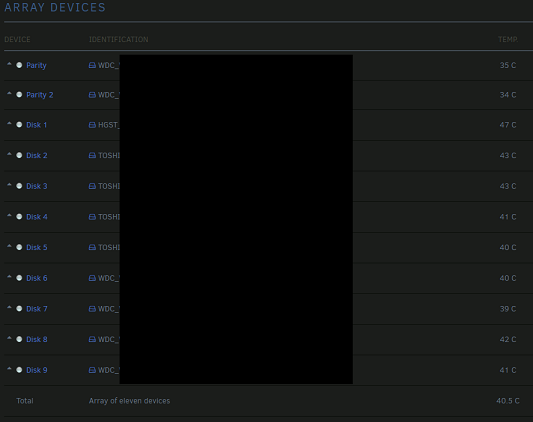The image size is (533, 422).
Task: Click the drive icon in Disk 9 row
Action: 92,370
